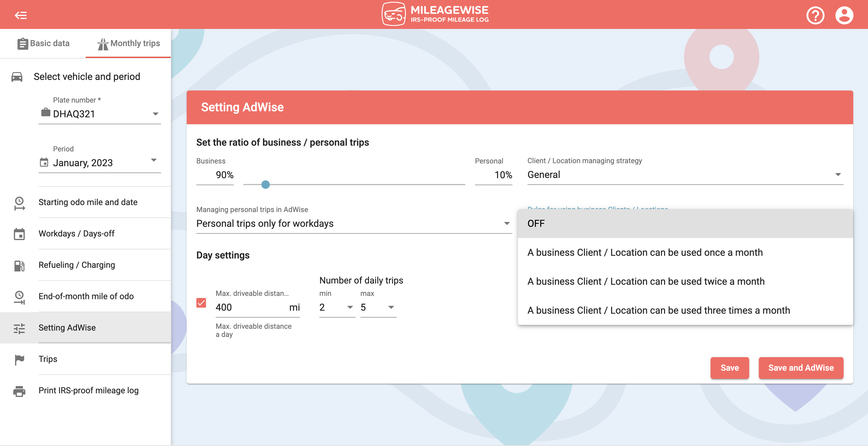Open the Plate number dropdown
Image resolution: width=868 pixels, height=447 pixels.
[x=100, y=114]
